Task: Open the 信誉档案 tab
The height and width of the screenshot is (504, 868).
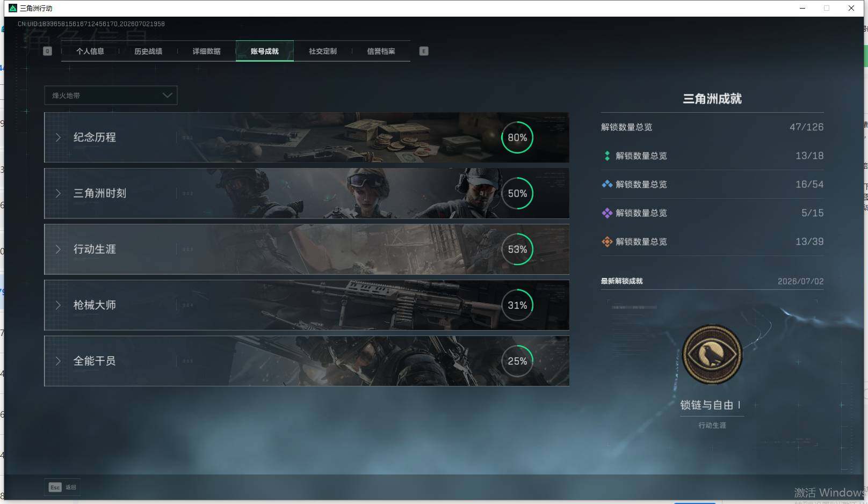Action: coord(381,51)
